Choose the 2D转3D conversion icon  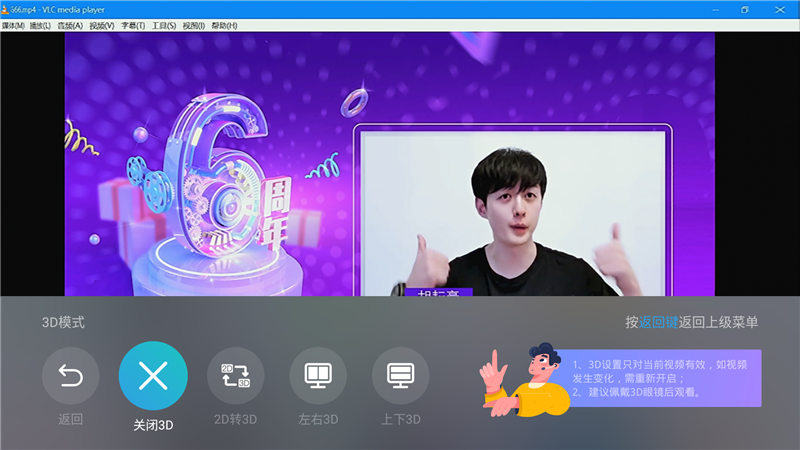235,376
